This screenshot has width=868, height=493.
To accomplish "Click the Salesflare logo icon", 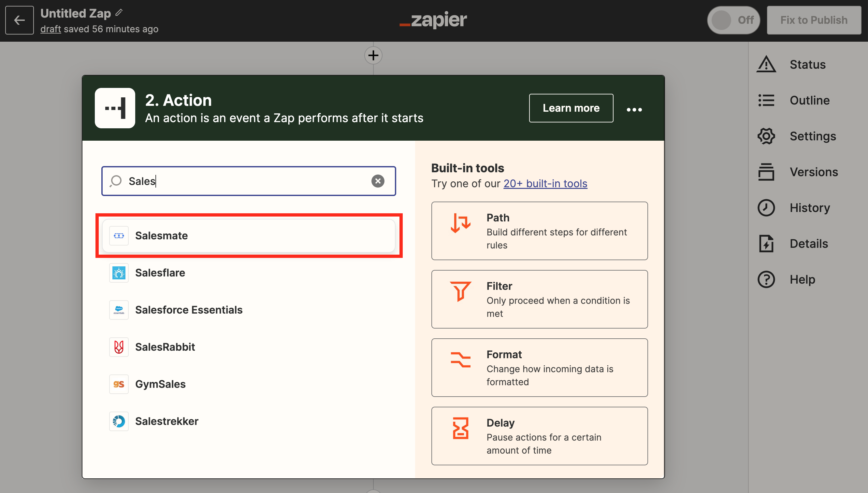I will pyautogui.click(x=119, y=273).
